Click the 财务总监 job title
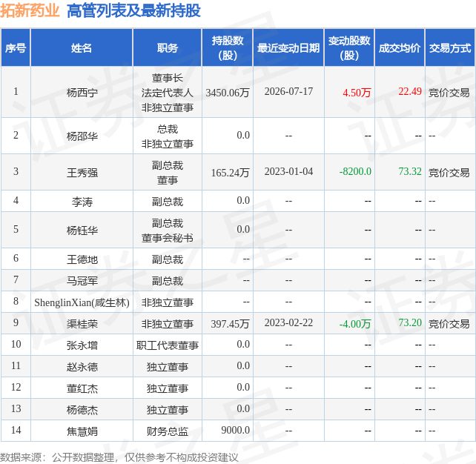The image size is (476, 464). click(x=168, y=431)
